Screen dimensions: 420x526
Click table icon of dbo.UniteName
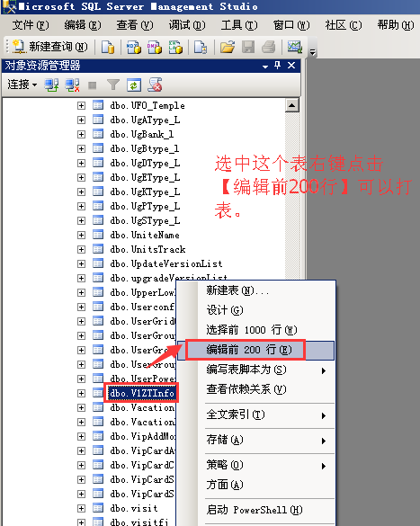pos(98,235)
